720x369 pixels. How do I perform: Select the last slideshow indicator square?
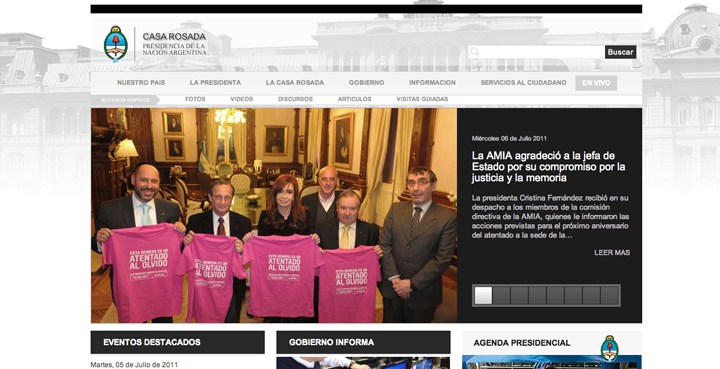(609, 296)
